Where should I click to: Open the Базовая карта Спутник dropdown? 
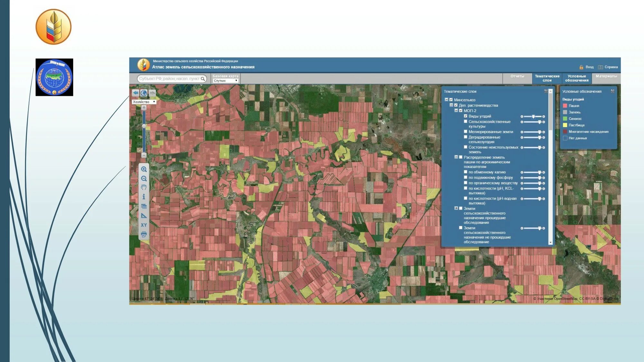[x=225, y=81]
